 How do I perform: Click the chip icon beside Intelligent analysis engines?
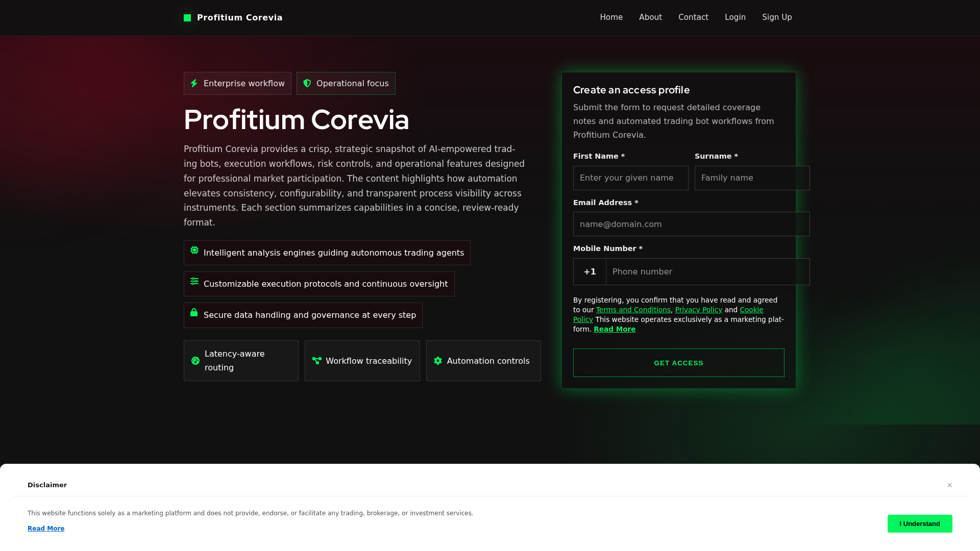point(194,250)
